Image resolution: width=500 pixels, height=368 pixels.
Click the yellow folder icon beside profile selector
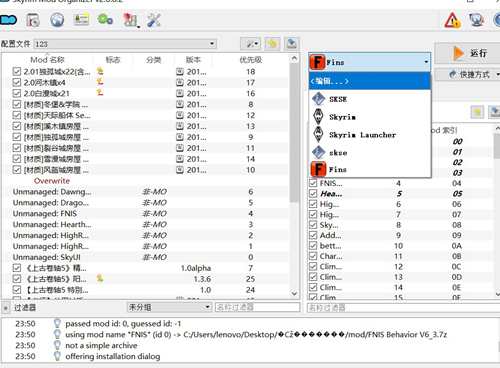pyautogui.click(x=272, y=44)
